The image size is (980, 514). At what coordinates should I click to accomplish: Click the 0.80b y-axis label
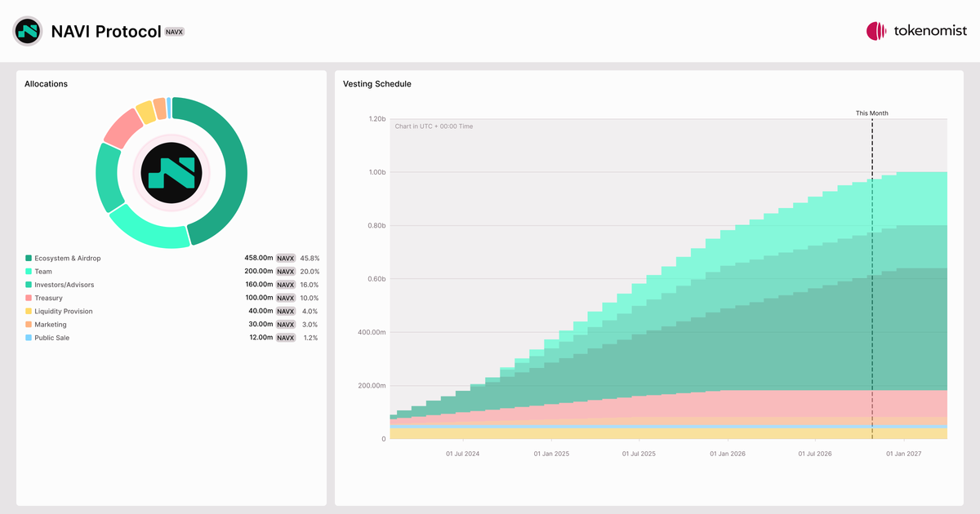[376, 226]
